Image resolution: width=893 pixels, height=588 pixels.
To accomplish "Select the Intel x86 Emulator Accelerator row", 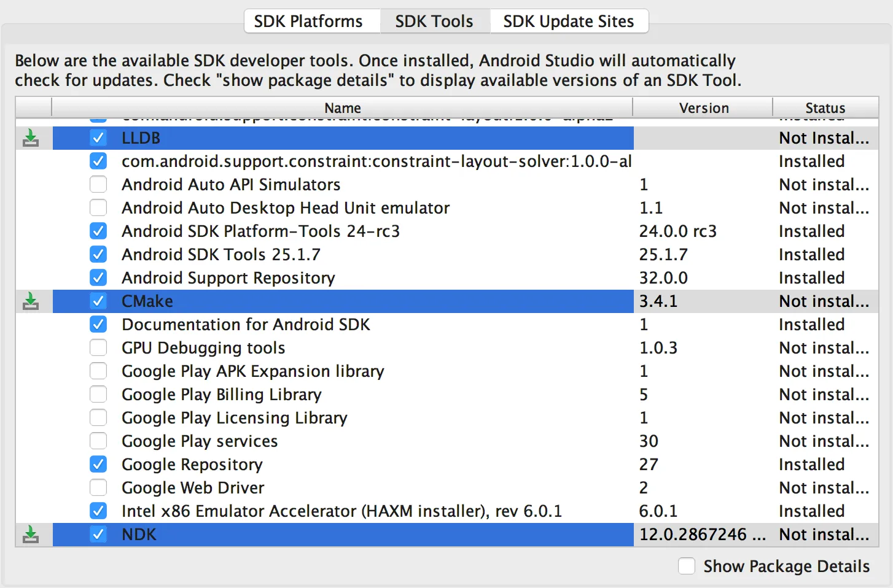I will coord(341,511).
